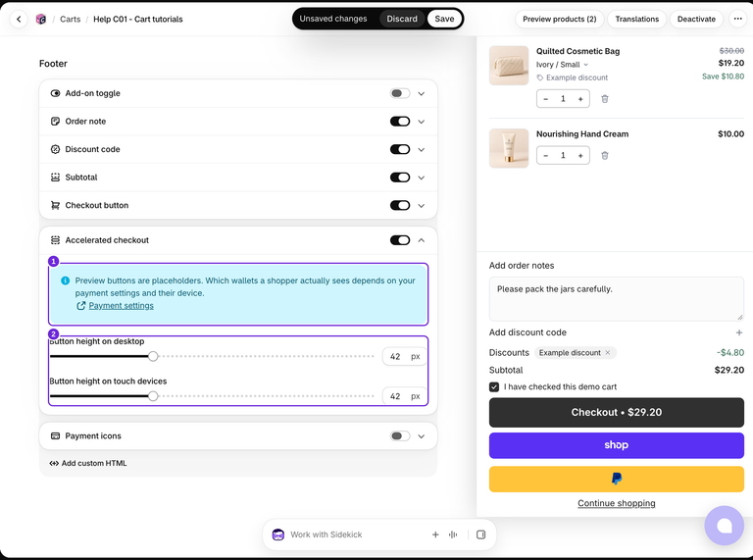This screenshot has width=753, height=560.
Task: Click the Sidekick avatar icon
Action: pos(278,535)
